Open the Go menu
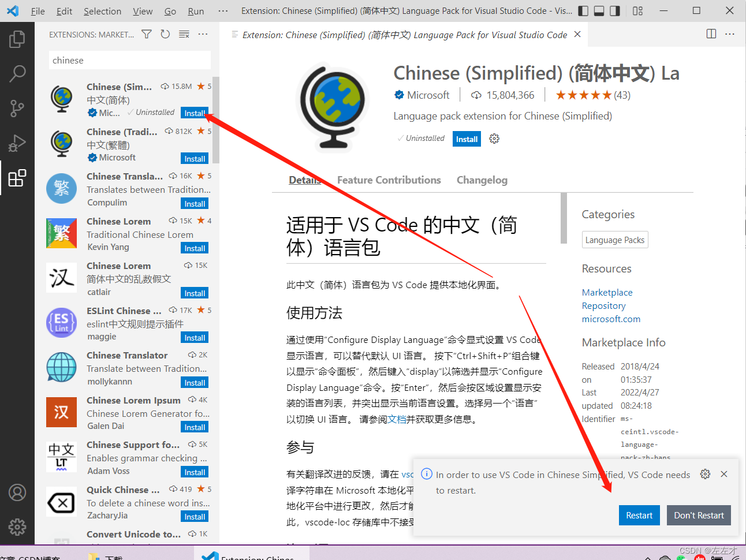 170,11
